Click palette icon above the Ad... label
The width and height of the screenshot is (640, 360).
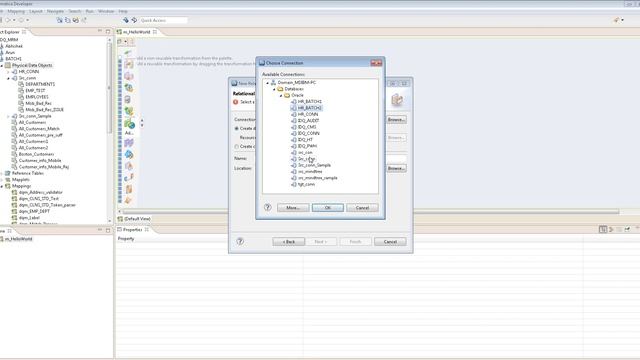pos(129,123)
